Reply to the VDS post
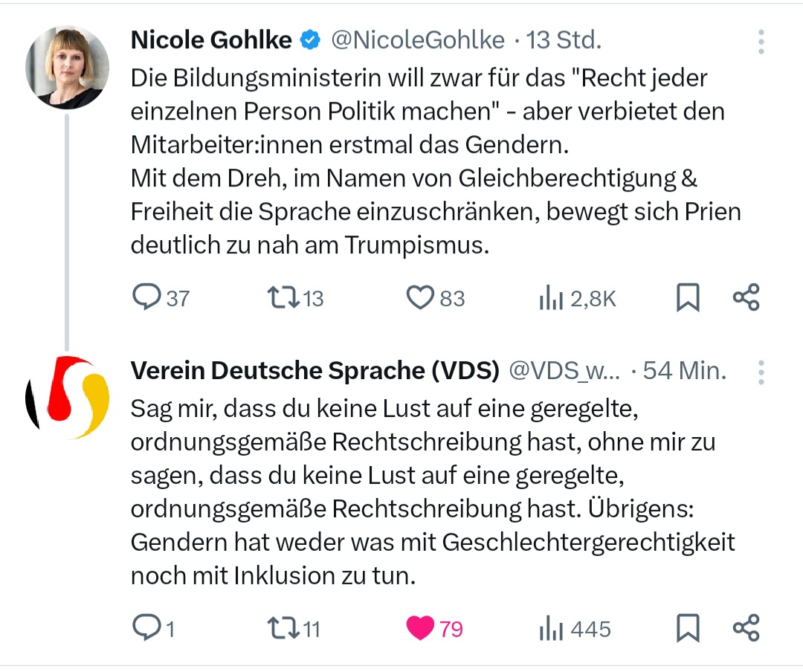The height and width of the screenshot is (672, 803). [x=147, y=629]
